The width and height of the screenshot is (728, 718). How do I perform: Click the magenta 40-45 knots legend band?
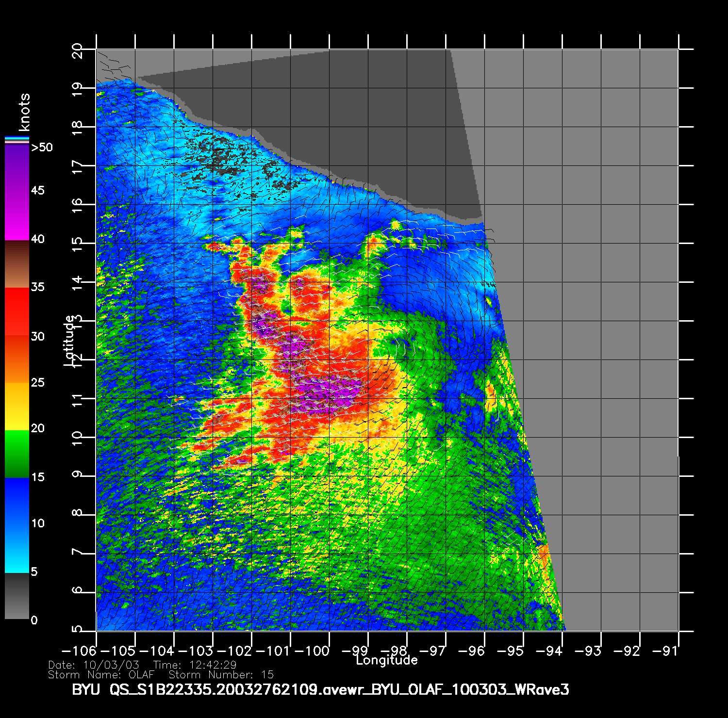pyautogui.click(x=17, y=216)
